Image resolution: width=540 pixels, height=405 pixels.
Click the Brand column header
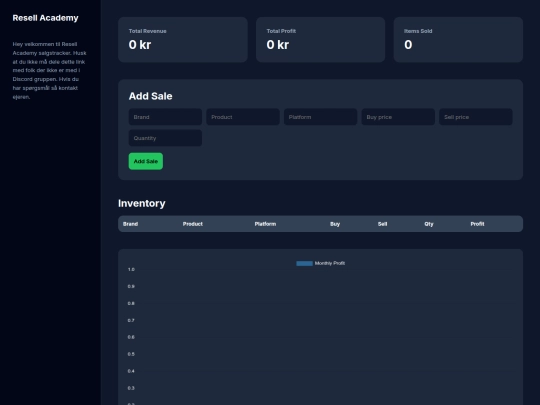click(131, 224)
